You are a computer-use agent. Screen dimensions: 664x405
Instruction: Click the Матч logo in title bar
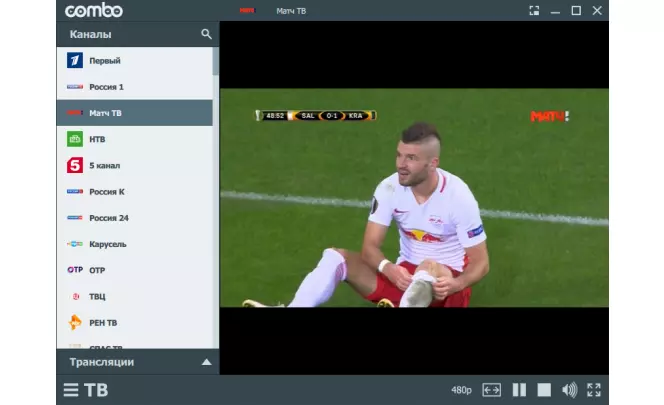(247, 10)
